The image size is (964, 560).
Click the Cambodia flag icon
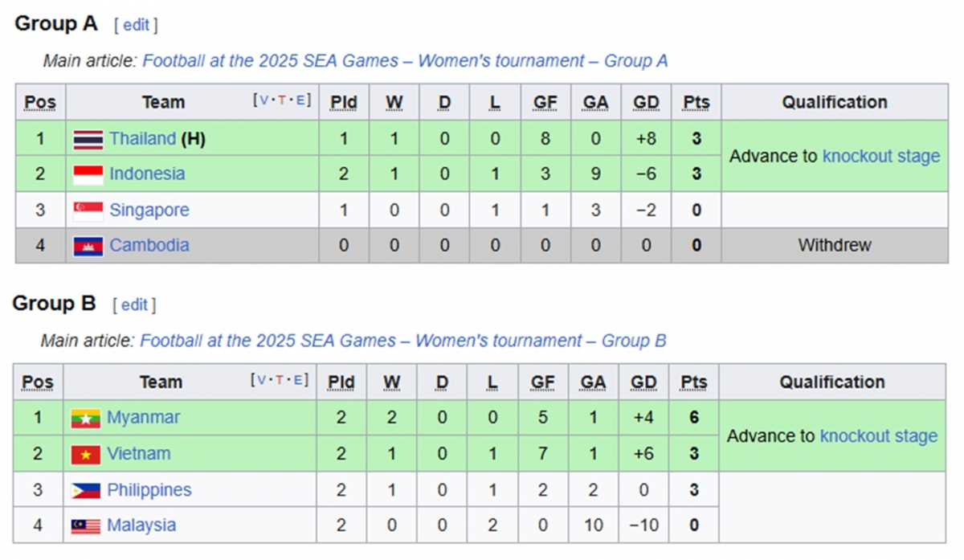(x=88, y=246)
